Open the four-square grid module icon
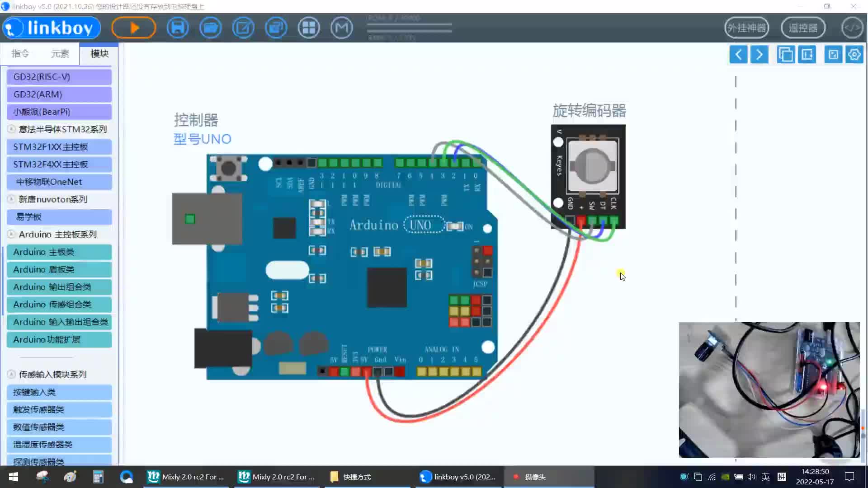The image size is (868, 488). pos(309,28)
